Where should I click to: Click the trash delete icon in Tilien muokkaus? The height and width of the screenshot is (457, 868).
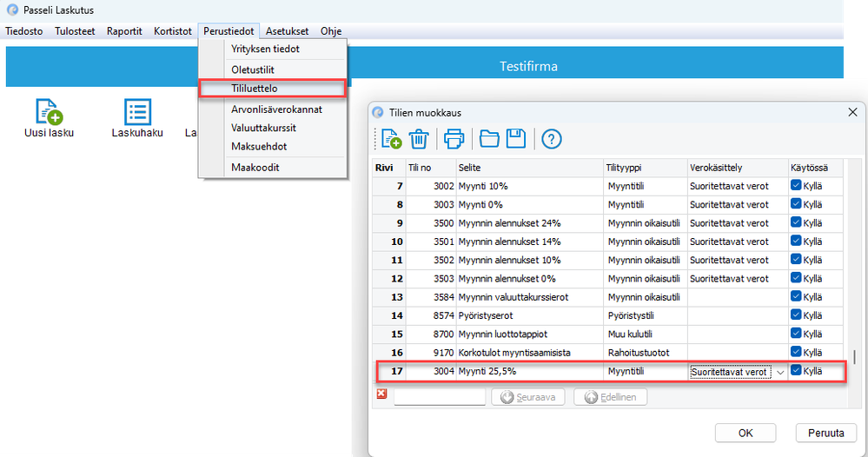(x=419, y=139)
